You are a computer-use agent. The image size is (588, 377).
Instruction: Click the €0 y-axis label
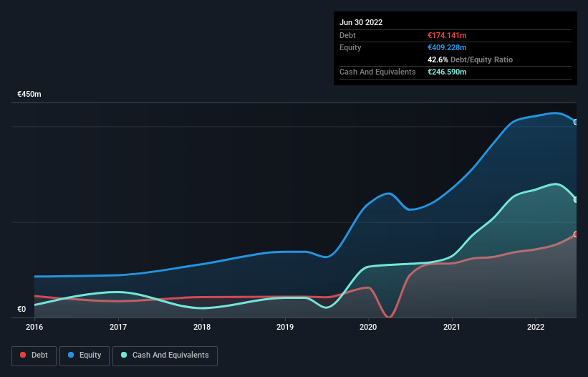[x=21, y=309]
